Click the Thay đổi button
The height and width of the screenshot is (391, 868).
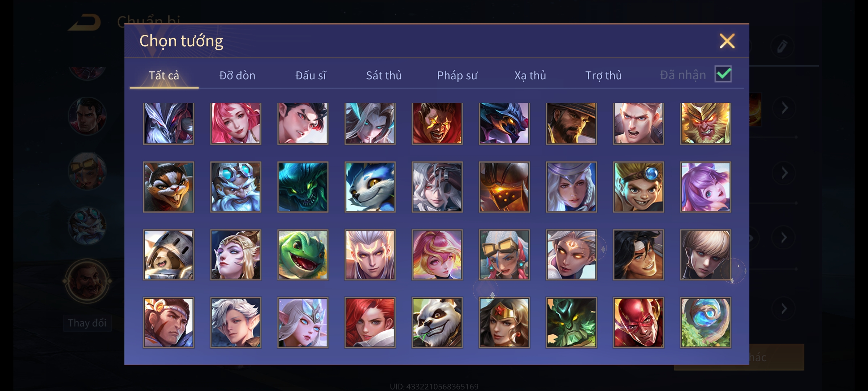[87, 323]
